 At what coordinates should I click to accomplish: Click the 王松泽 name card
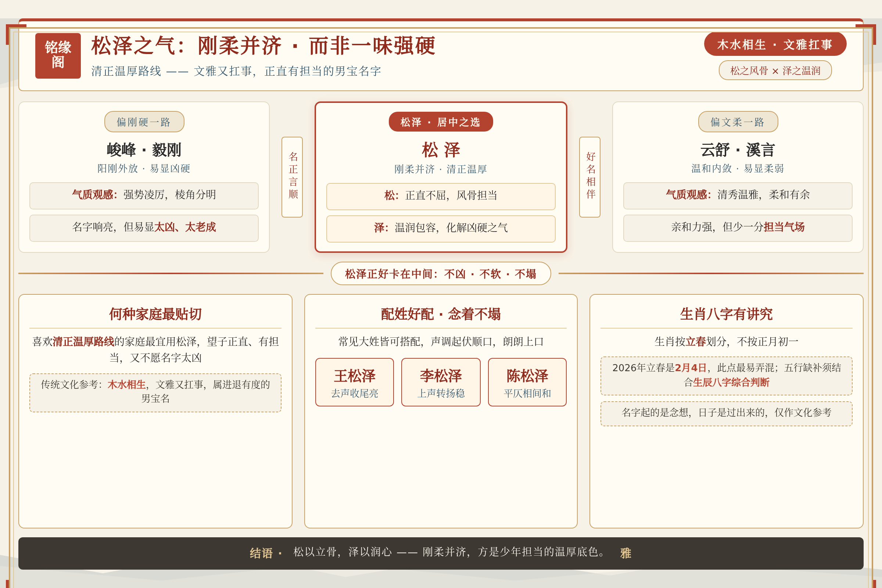point(354,382)
